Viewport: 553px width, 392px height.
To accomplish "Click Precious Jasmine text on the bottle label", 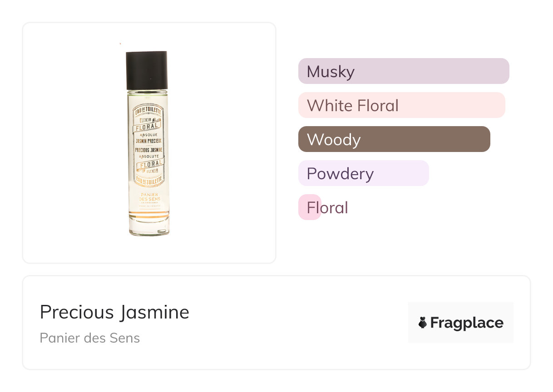I will coord(148,149).
